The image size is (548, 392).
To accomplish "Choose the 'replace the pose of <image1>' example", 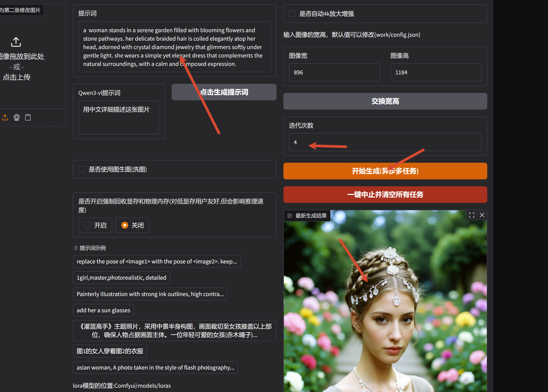I will (157, 261).
